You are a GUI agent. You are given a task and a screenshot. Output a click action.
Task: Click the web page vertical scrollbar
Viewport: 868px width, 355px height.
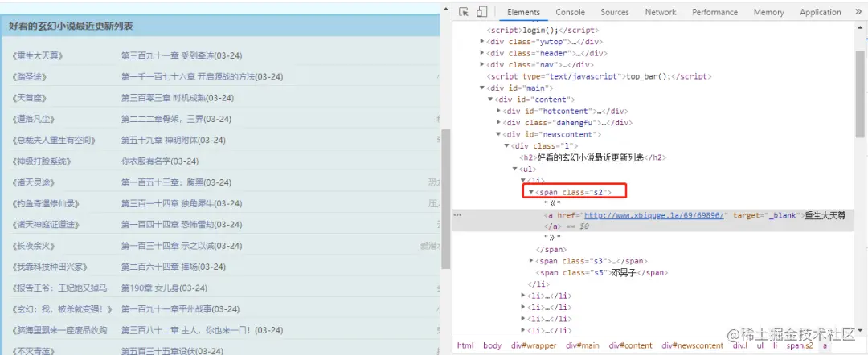coord(446,200)
